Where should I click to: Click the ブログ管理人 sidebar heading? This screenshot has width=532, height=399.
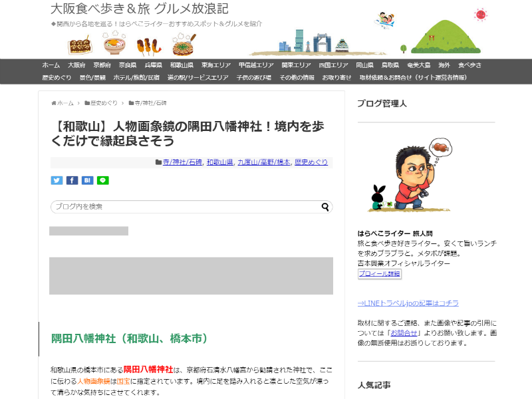point(382,104)
